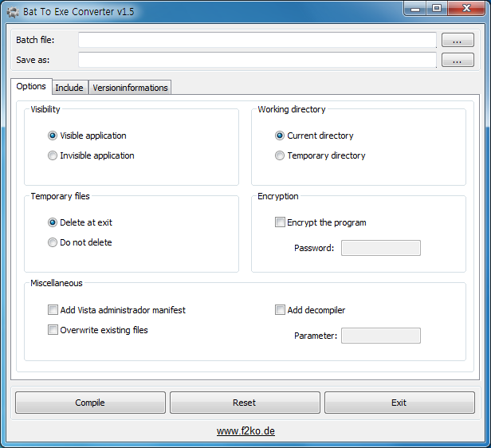Close the Bat To Exe Converter window
This screenshot has height=448, width=491.
pos(466,9)
